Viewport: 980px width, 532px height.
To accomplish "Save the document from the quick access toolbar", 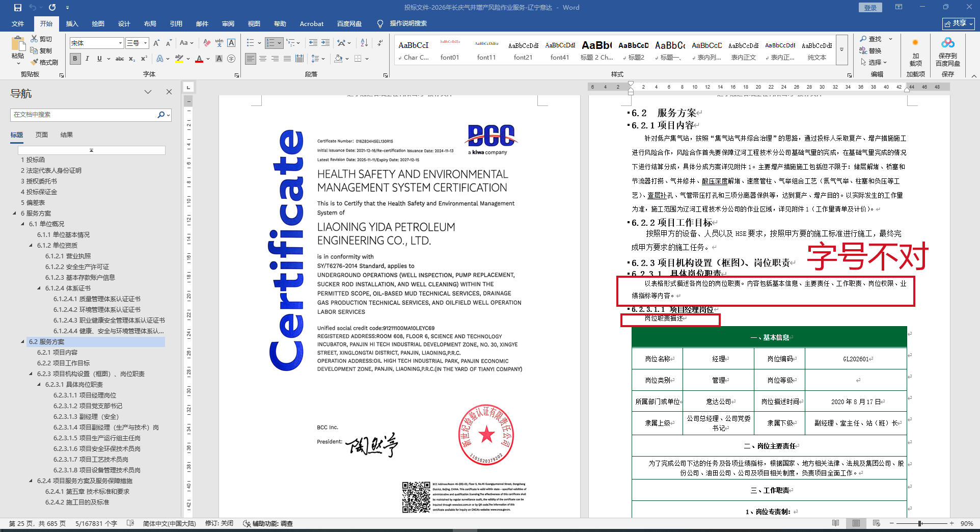I will point(18,8).
